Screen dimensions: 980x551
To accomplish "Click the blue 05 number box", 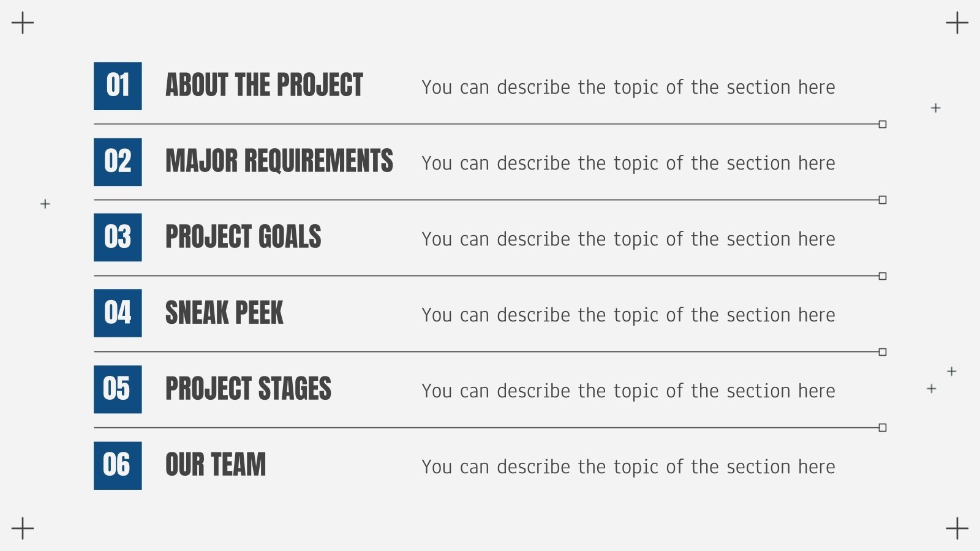I will (118, 389).
